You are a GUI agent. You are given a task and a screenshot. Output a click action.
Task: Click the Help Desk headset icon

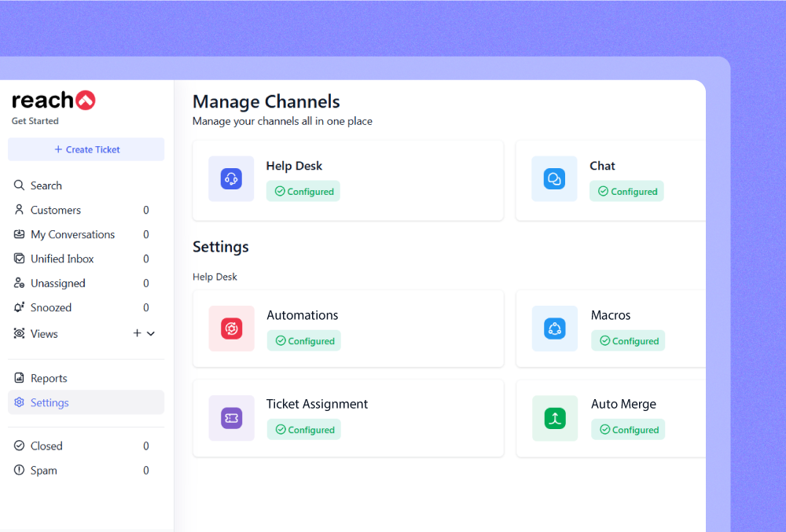tap(231, 179)
